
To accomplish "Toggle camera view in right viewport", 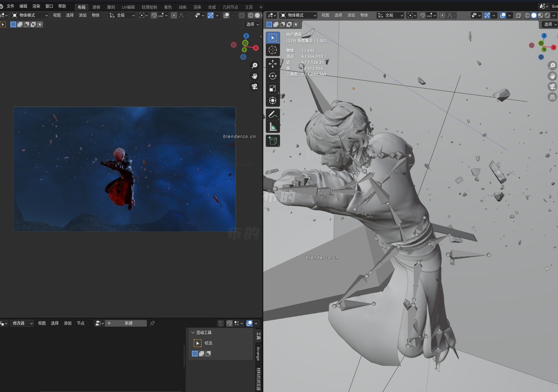I will coord(552,86).
